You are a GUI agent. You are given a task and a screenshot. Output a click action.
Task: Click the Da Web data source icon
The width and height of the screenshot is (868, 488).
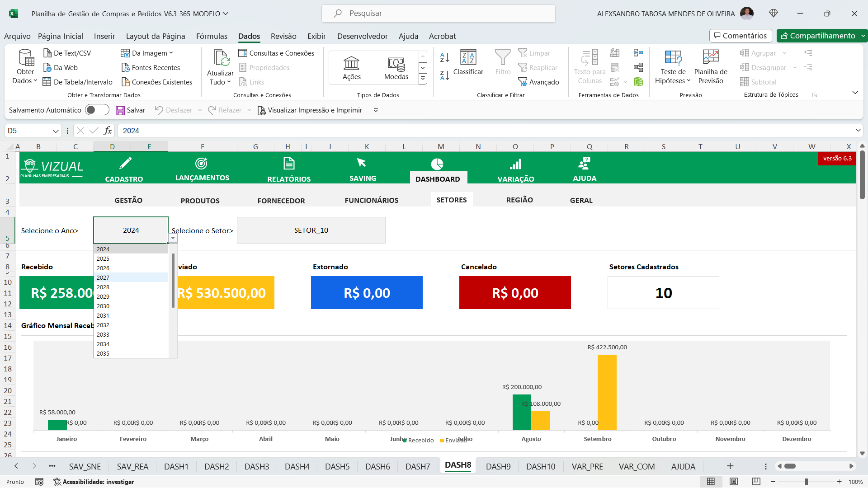click(48, 67)
